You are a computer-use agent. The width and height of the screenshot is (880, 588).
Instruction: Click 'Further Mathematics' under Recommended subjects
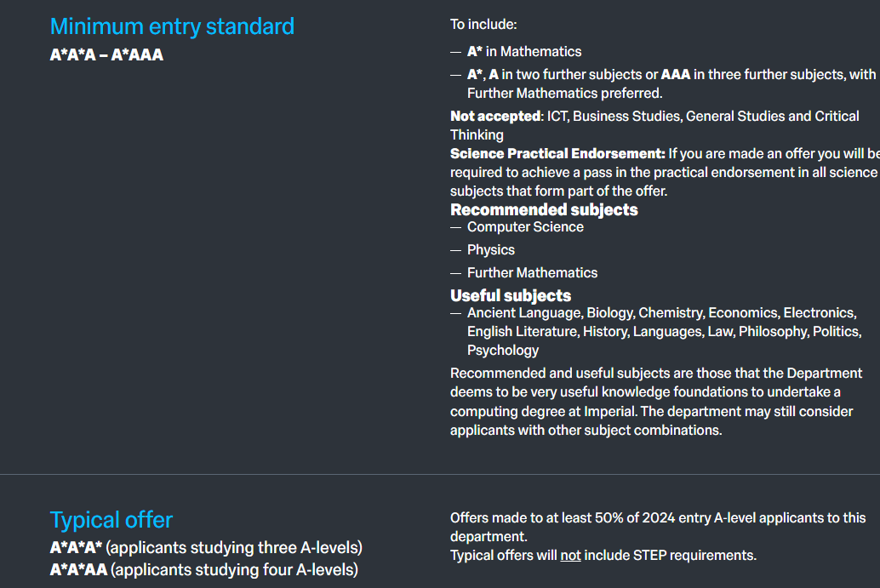tap(532, 272)
